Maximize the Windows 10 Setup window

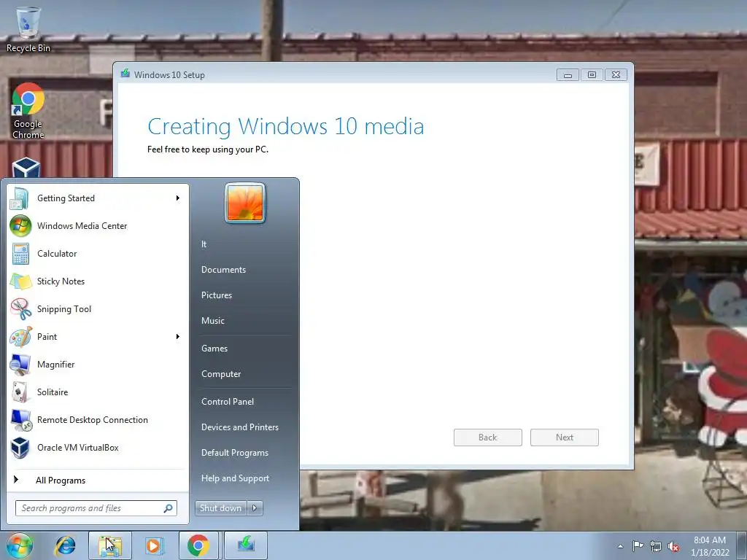pyautogui.click(x=592, y=75)
